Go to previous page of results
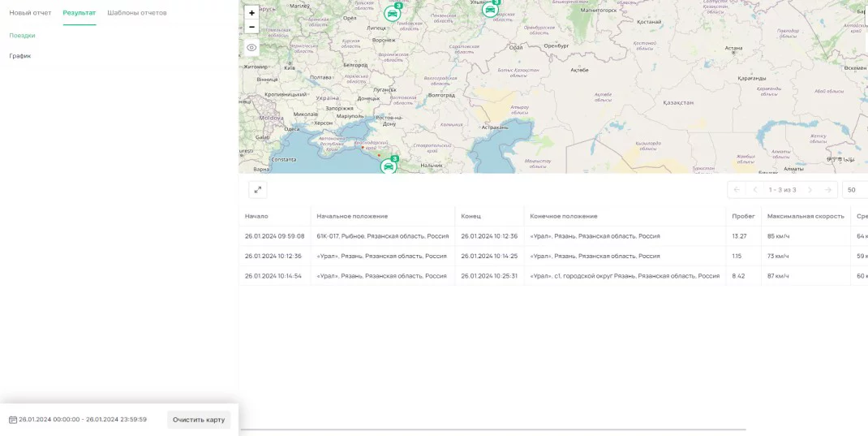 click(754, 189)
